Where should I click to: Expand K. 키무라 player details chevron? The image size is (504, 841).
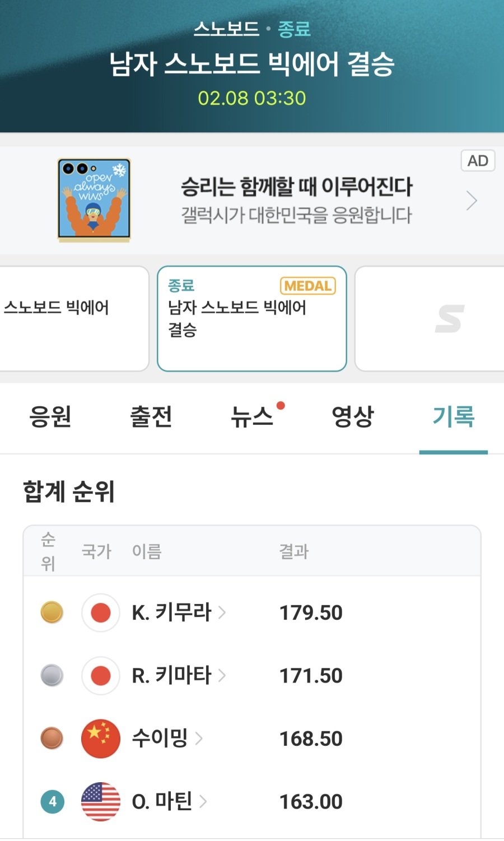pos(222,612)
